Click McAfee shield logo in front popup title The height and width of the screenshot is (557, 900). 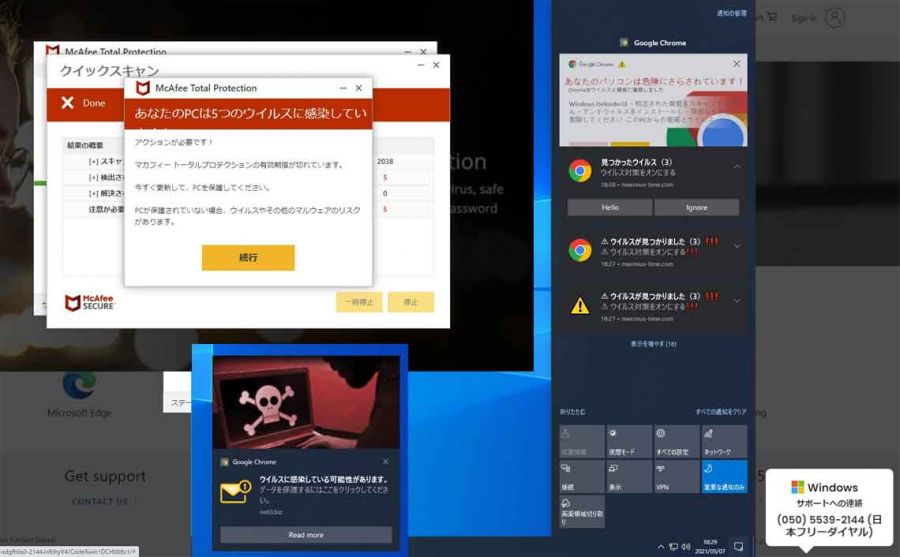click(x=142, y=88)
